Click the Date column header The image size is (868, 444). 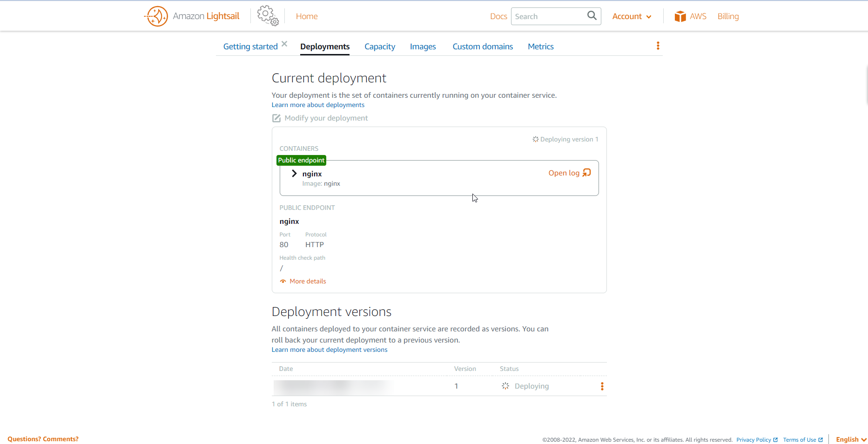(x=286, y=369)
